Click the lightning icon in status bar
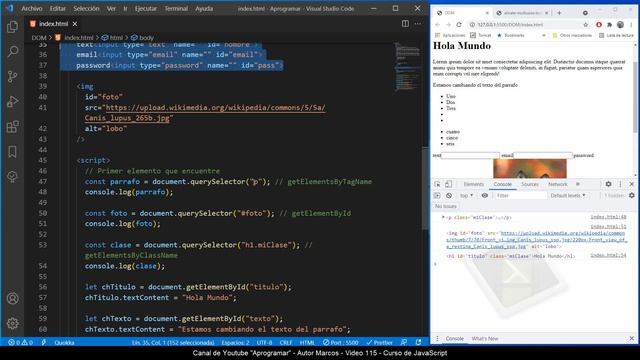The height and width of the screenshot is (360, 640). [x=44, y=342]
